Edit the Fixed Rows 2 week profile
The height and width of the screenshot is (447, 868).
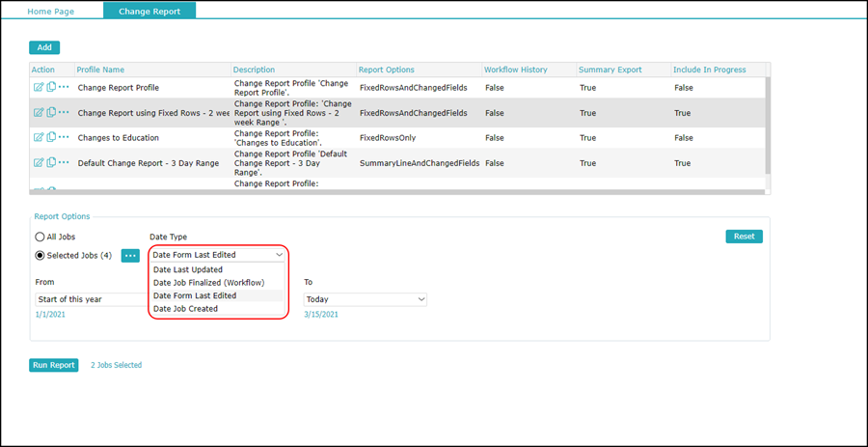point(39,112)
